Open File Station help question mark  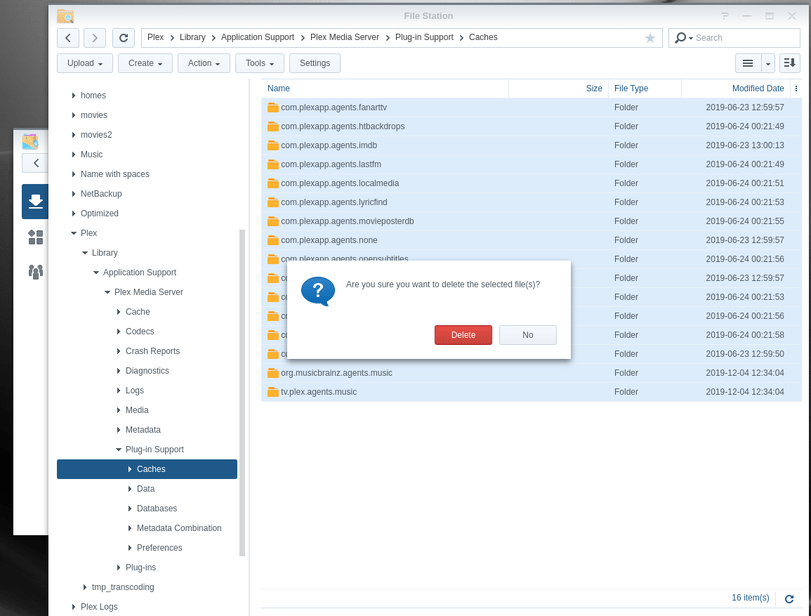(x=725, y=16)
